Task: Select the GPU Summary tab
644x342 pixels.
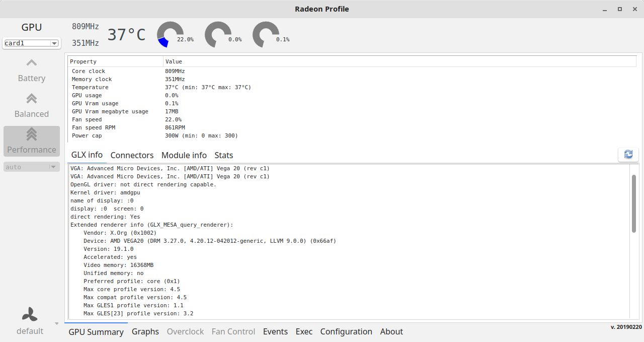Action: pyautogui.click(x=96, y=332)
